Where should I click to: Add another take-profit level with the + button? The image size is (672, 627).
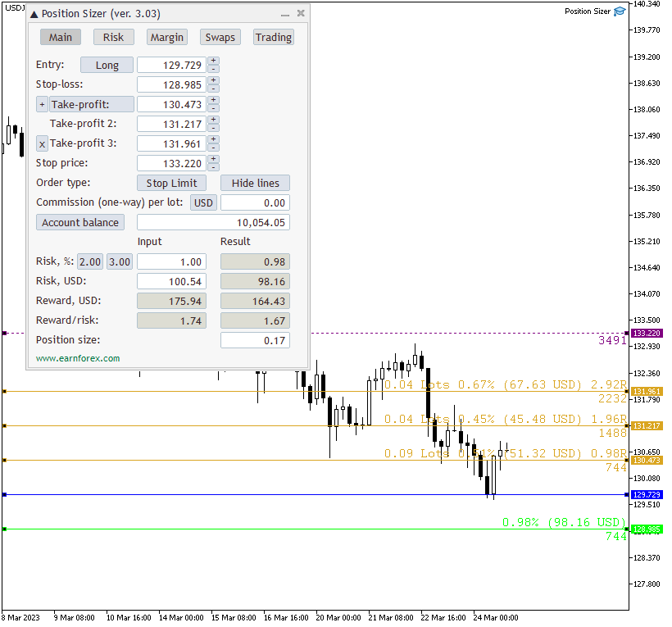point(42,104)
